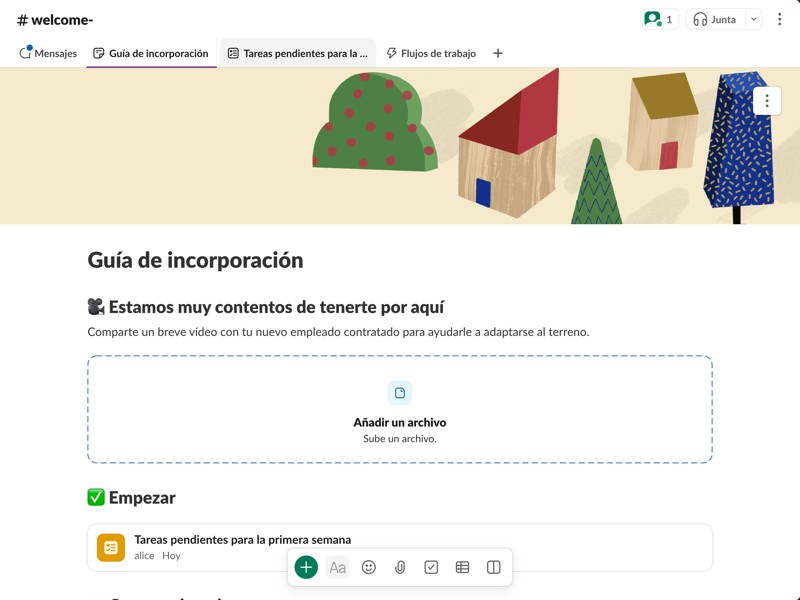Switch to the Mensajes tab
Screen dimensions: 800x600
click(x=48, y=53)
